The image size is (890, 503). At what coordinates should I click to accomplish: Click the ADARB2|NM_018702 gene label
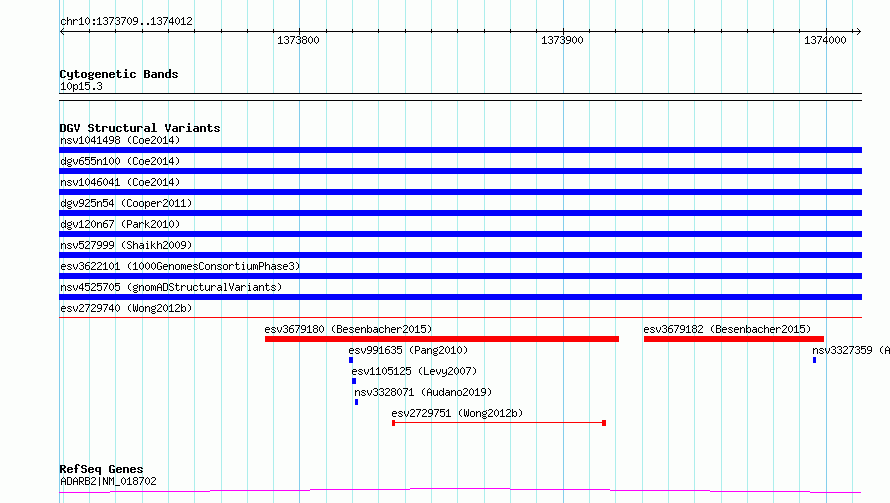(108, 481)
